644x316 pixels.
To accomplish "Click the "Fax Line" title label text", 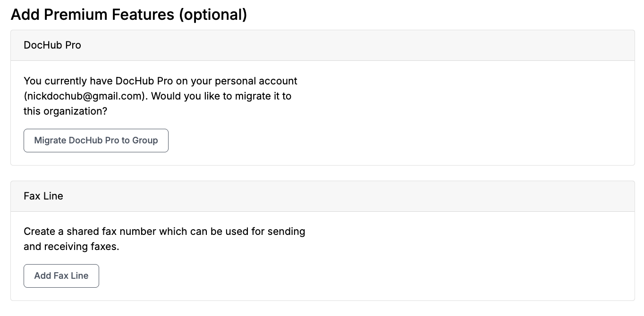I will pyautogui.click(x=43, y=196).
